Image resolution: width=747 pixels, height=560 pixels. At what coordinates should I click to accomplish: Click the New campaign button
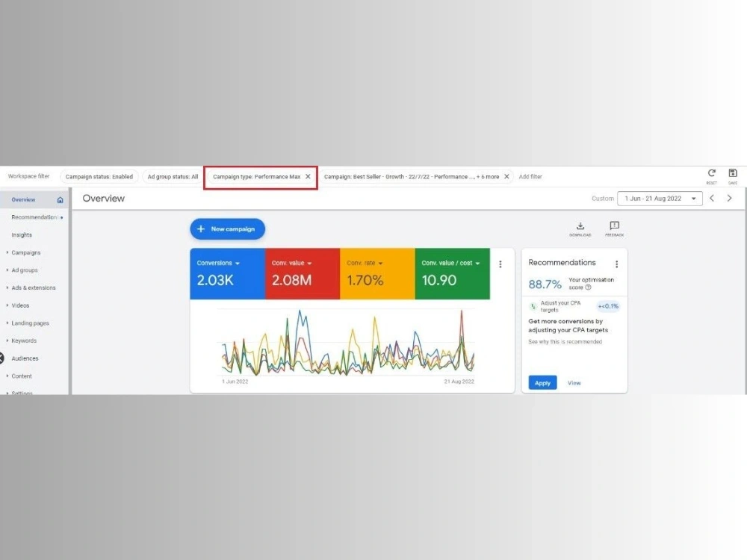coord(227,229)
